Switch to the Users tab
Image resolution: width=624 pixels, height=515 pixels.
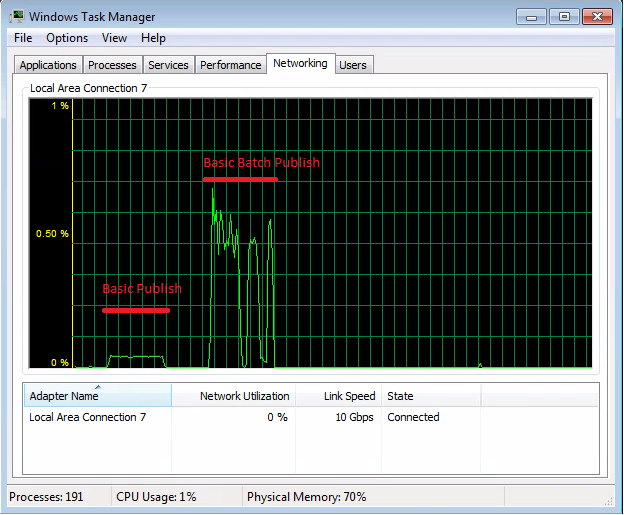(353, 65)
